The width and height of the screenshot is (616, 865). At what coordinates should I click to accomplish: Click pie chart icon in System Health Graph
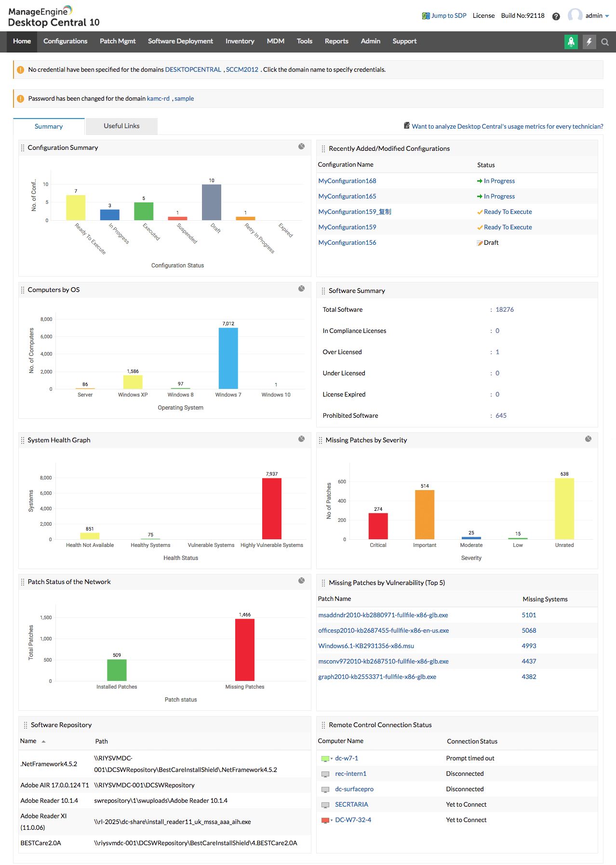301,439
